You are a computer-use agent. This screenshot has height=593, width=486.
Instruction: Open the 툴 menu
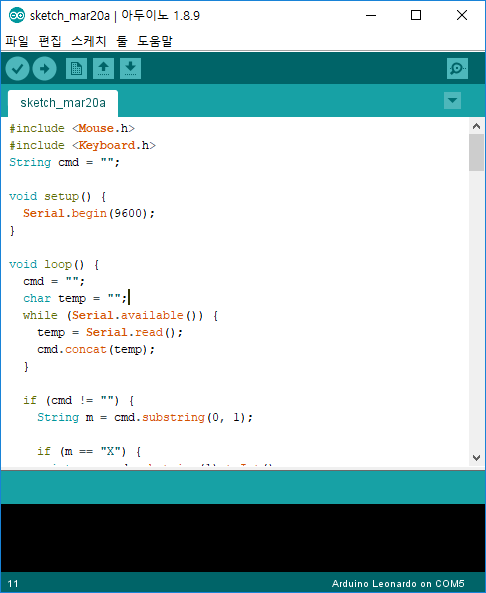click(122, 41)
